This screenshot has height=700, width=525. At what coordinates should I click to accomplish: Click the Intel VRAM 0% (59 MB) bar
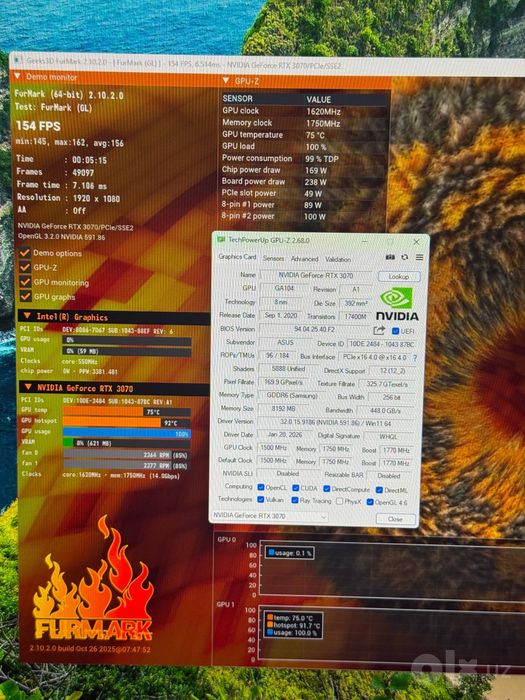127,351
